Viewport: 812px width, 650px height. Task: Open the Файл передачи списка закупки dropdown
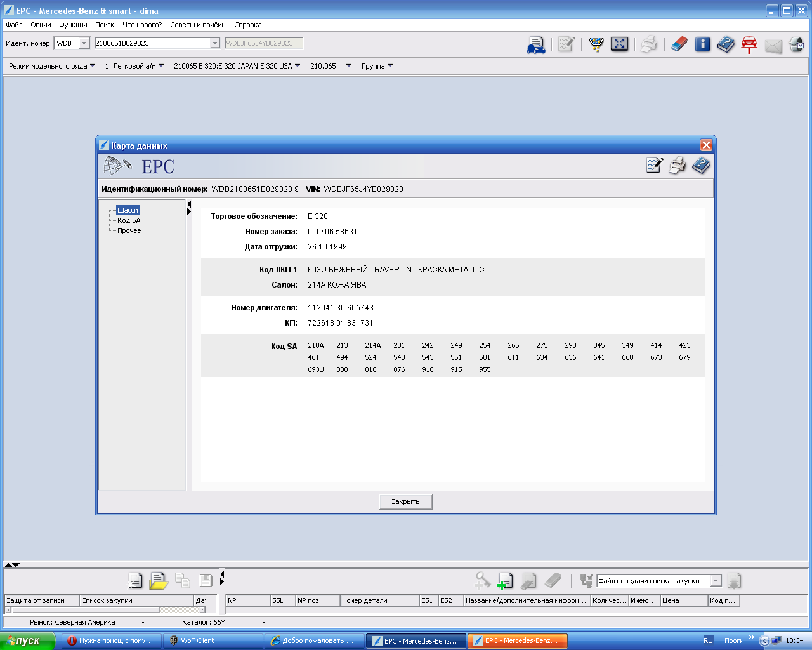coord(716,581)
